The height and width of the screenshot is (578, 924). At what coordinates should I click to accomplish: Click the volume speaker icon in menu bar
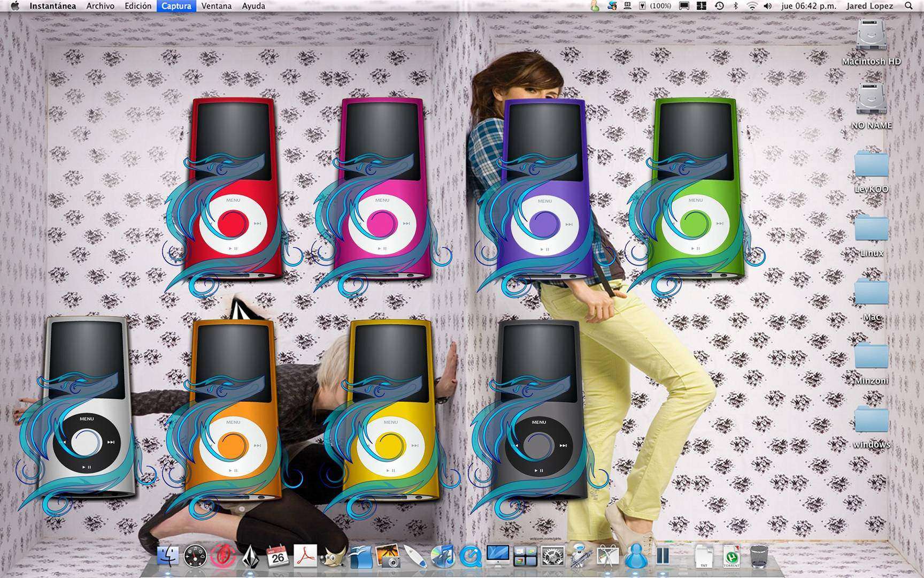pos(768,6)
